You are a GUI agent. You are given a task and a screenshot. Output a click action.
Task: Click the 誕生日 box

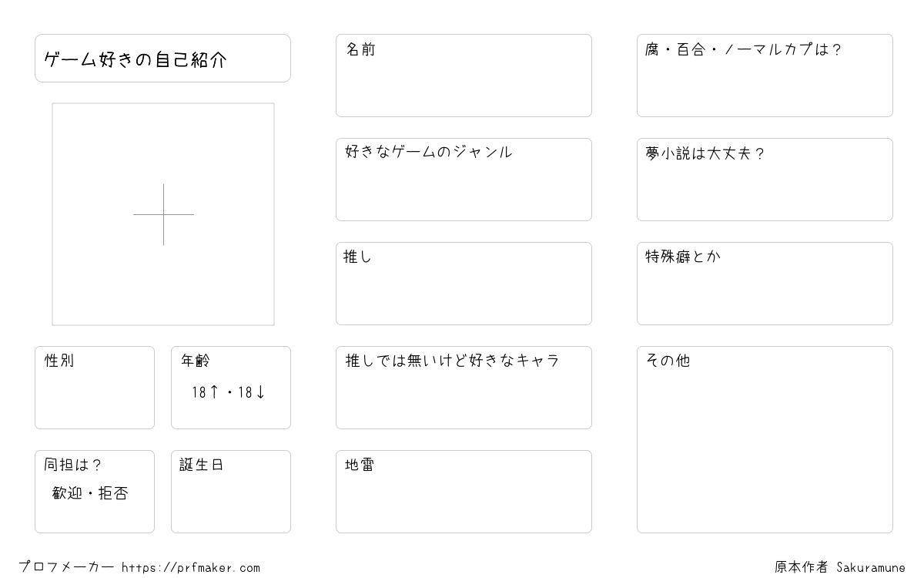click(x=231, y=492)
